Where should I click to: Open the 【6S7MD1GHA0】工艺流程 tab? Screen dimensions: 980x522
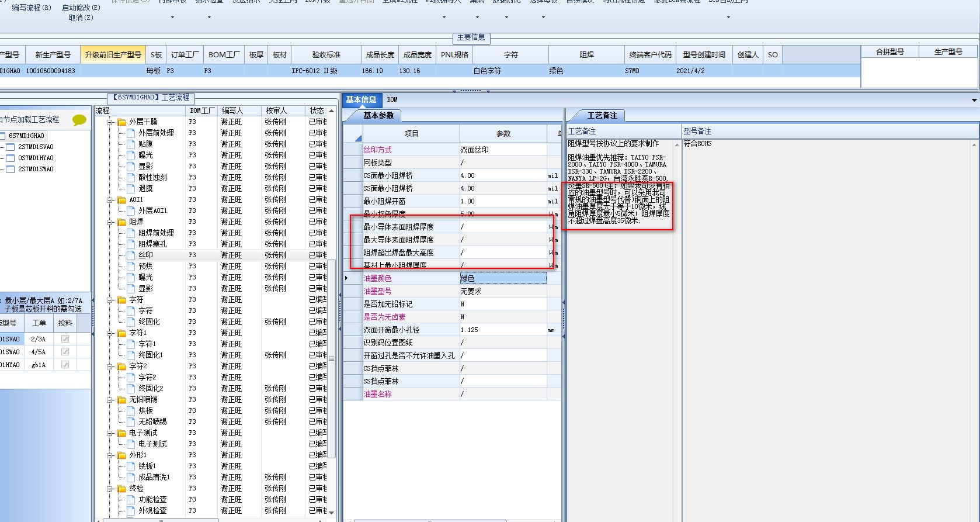151,98
